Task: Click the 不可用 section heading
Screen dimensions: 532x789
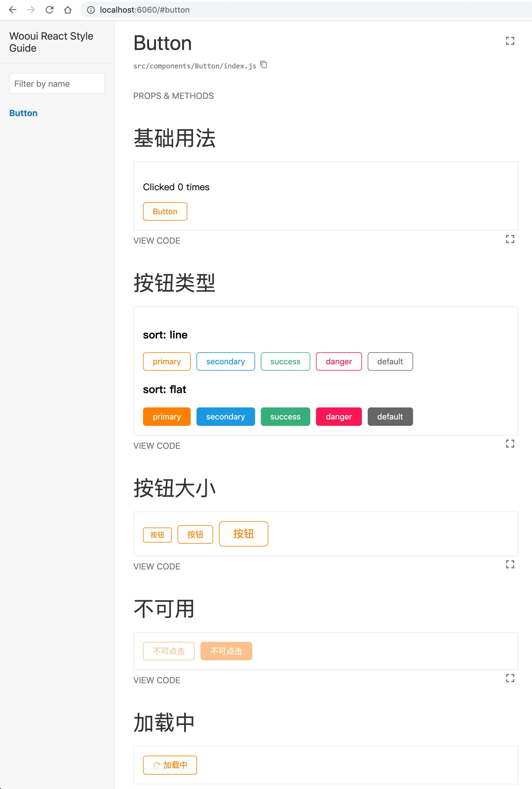Action: tap(164, 609)
